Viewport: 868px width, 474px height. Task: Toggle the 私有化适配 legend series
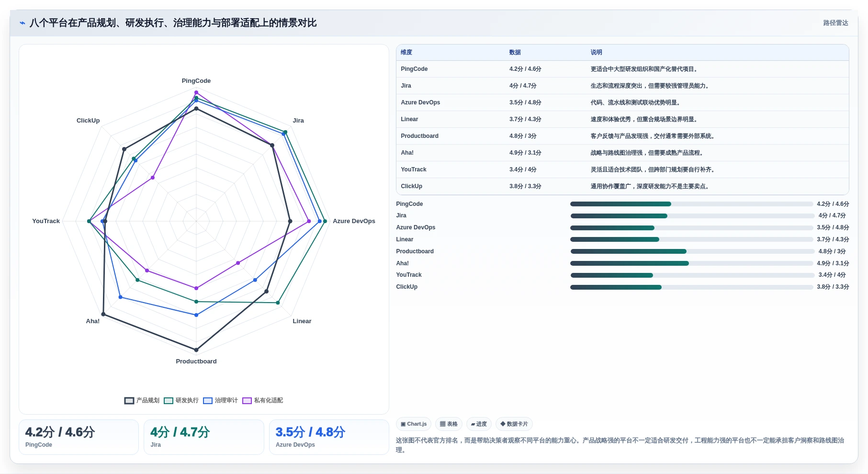(x=262, y=400)
